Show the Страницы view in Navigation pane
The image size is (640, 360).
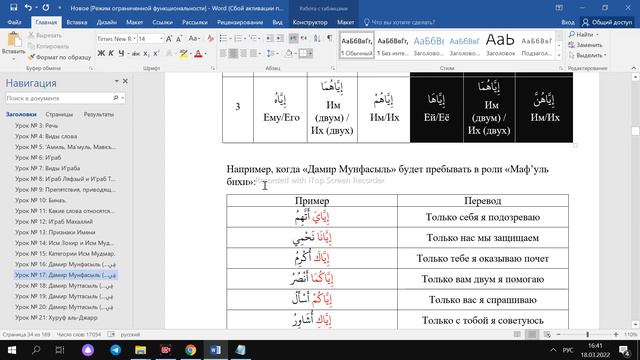tap(59, 115)
